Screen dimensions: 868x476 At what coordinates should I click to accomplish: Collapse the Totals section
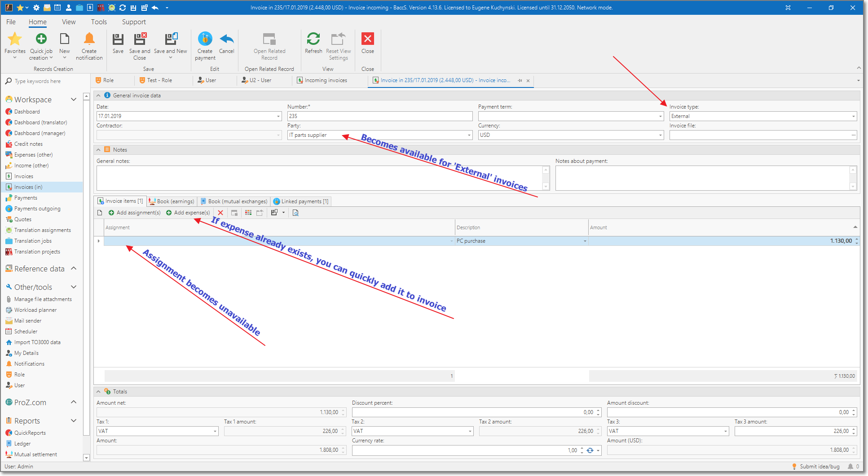coord(98,392)
